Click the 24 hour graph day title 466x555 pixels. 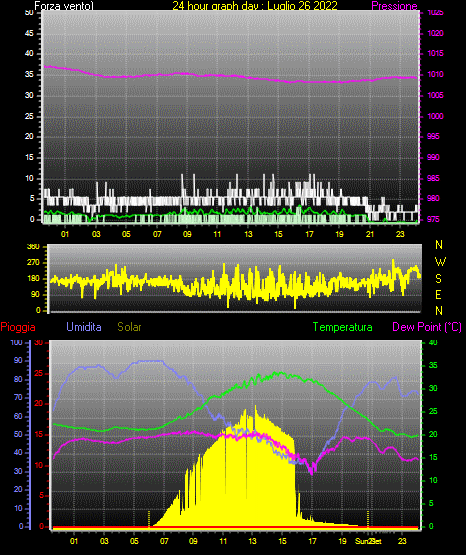point(255,6)
